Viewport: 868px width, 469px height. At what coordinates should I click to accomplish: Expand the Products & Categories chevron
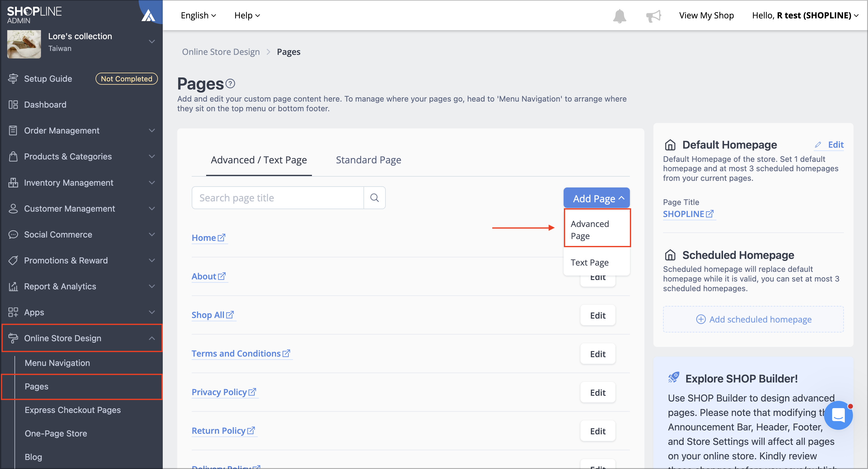[x=152, y=156]
